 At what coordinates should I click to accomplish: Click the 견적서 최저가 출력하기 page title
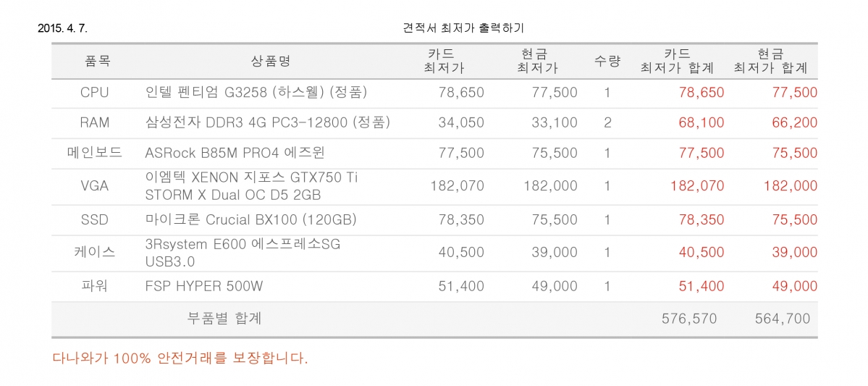click(464, 27)
